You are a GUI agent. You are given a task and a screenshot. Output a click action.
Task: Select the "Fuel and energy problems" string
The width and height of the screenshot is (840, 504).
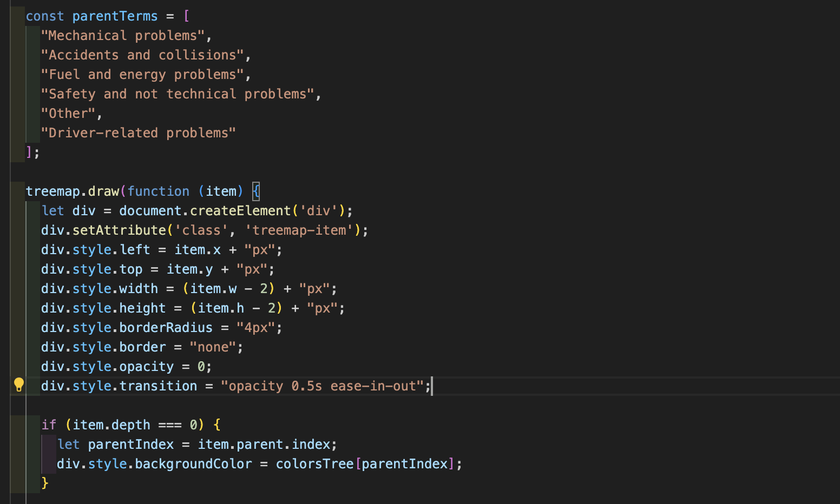[x=142, y=75]
